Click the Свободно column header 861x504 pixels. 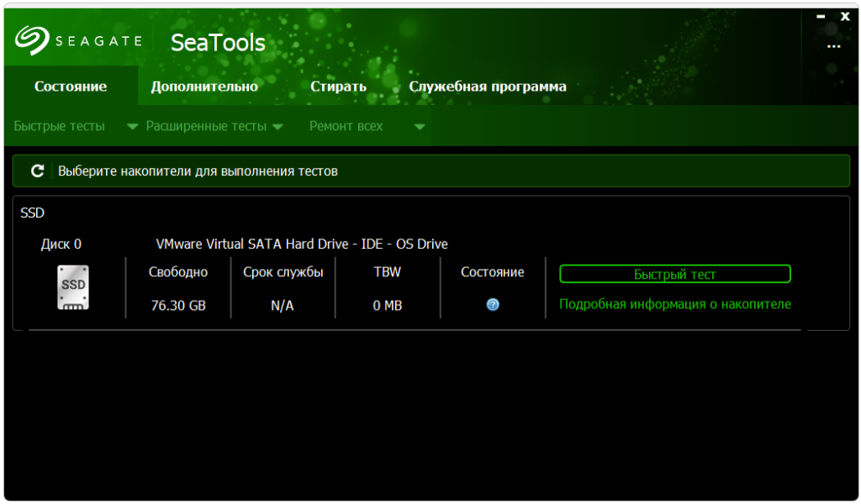coord(178,272)
